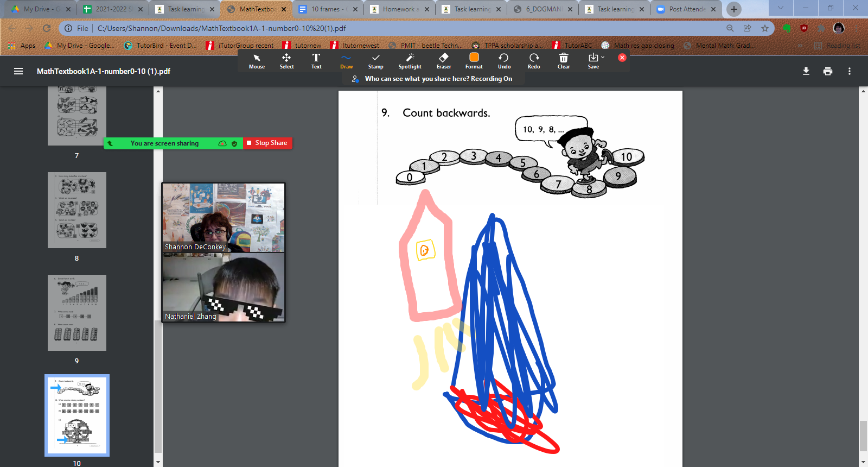
Task: Click Nathaniel Zhang video tile
Action: click(x=224, y=287)
